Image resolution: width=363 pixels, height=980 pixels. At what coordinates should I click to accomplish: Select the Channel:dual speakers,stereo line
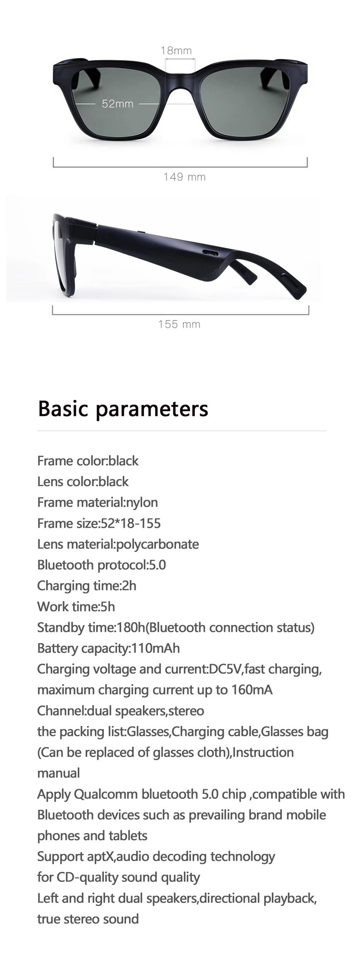121,711
